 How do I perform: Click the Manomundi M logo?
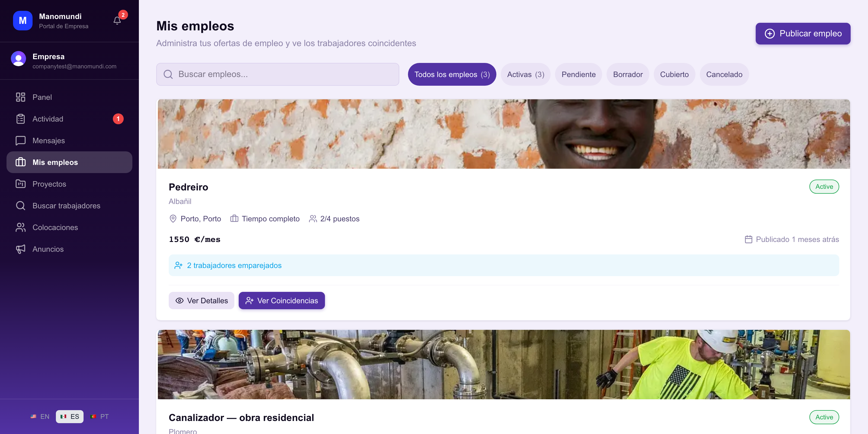coord(23,21)
